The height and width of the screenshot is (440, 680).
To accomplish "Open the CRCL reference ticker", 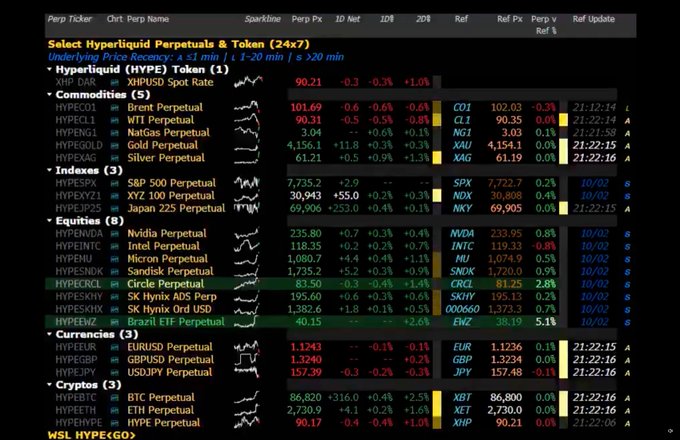I will tap(462, 284).
